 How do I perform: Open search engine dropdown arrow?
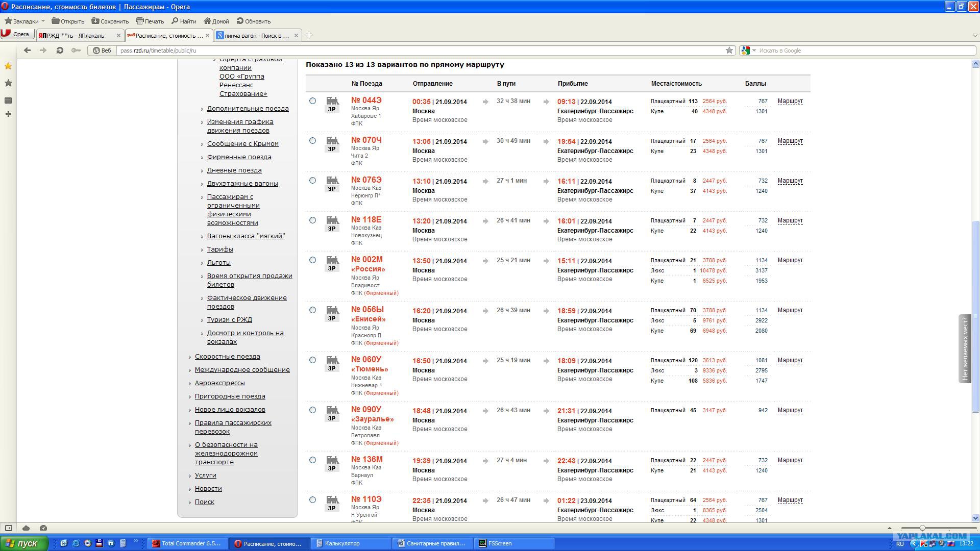754,51
